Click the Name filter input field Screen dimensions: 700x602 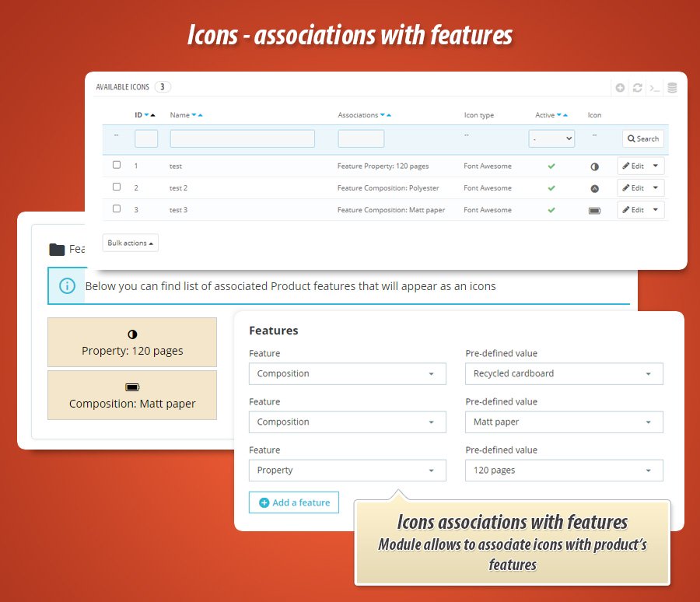tap(242, 138)
